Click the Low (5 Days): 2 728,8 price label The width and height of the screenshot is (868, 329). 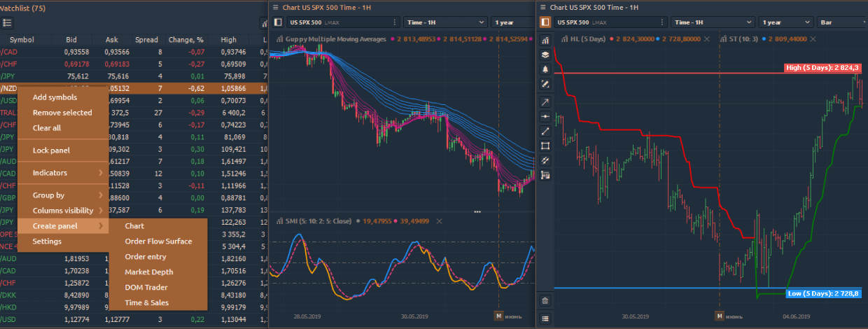click(825, 293)
